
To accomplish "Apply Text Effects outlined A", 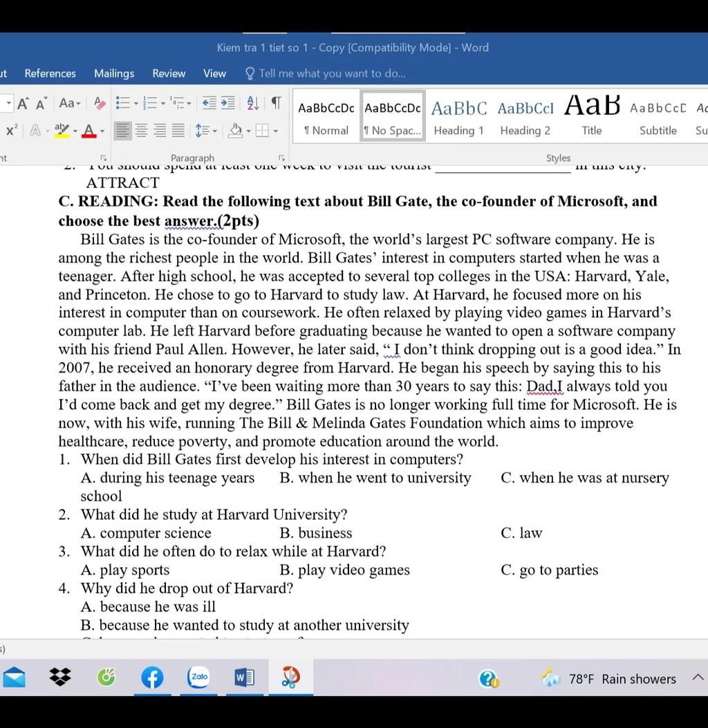I will pos(35,131).
